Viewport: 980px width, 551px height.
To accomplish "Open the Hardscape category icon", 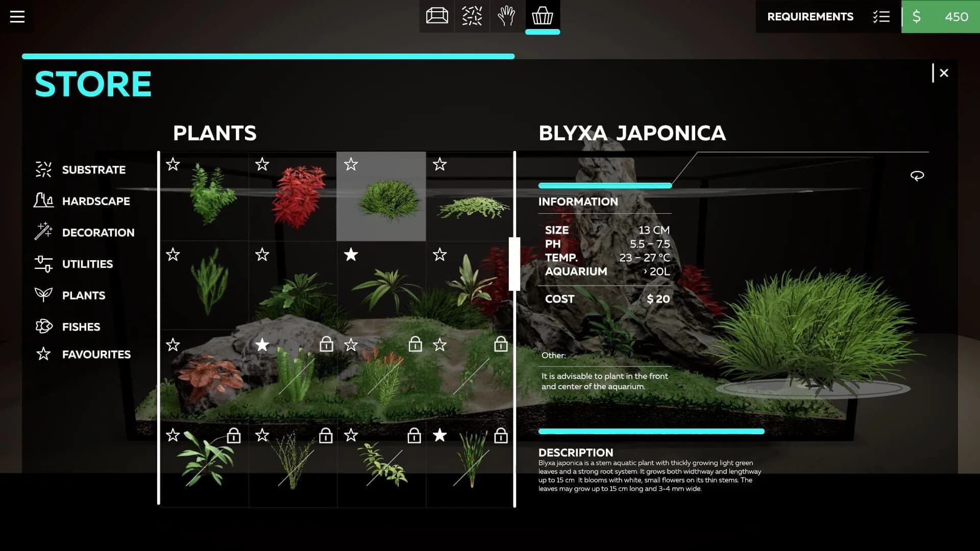I will (43, 201).
